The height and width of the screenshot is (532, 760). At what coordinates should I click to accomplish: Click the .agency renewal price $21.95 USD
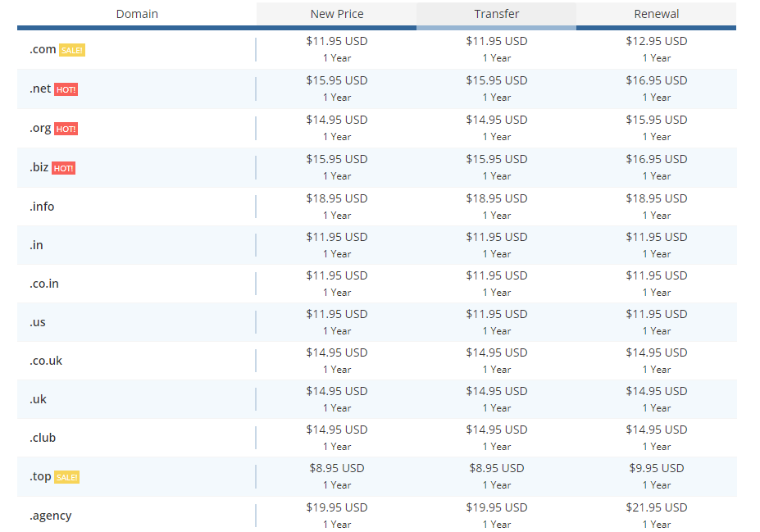coord(656,507)
